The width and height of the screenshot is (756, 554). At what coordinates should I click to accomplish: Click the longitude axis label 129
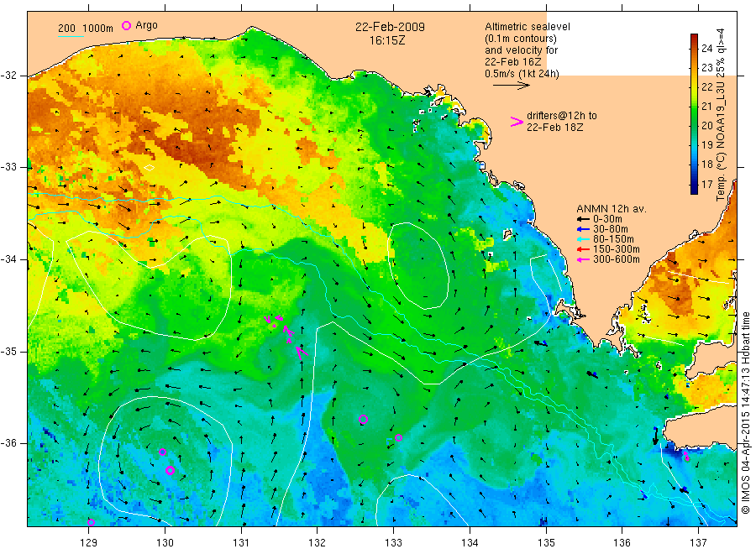tap(89, 543)
